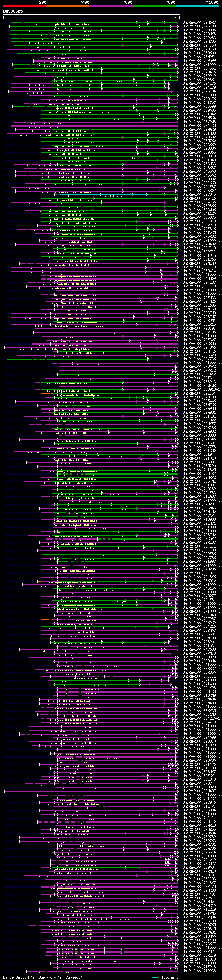Select UniRef100_Q7DLZ6 label
Screen dimensions: 222x980
[199, 99]
